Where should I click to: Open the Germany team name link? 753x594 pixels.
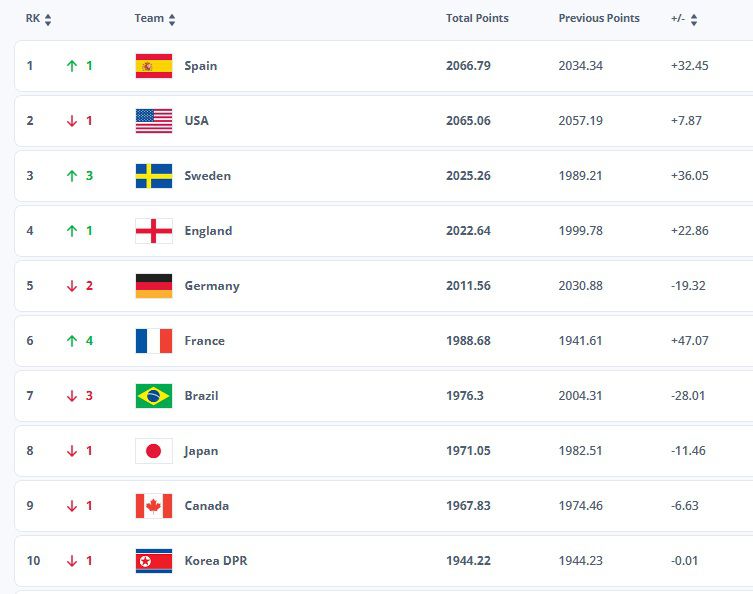click(212, 286)
